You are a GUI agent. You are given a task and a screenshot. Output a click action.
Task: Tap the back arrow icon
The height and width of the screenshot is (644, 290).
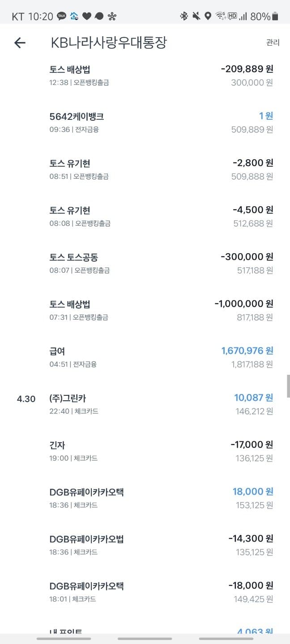[20, 43]
